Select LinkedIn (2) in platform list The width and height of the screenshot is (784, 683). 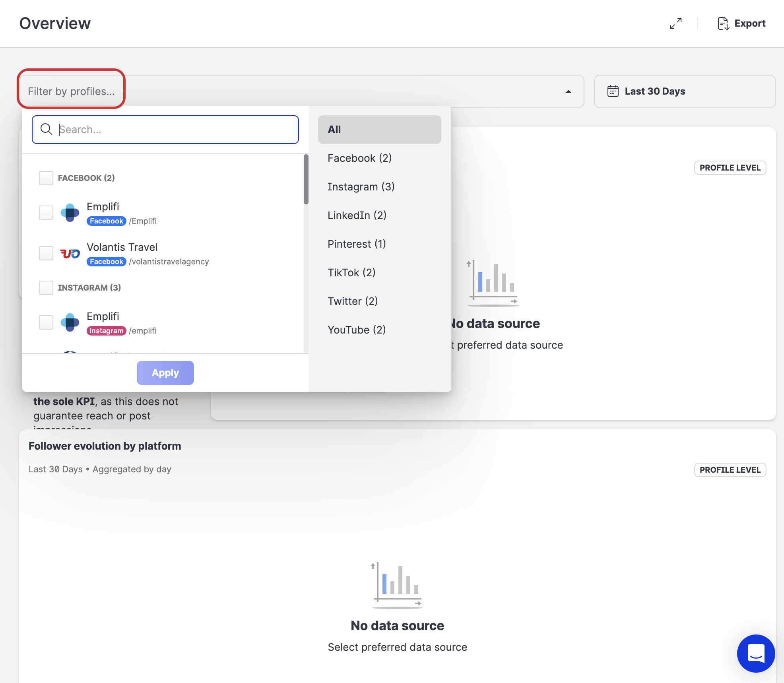[x=357, y=215]
